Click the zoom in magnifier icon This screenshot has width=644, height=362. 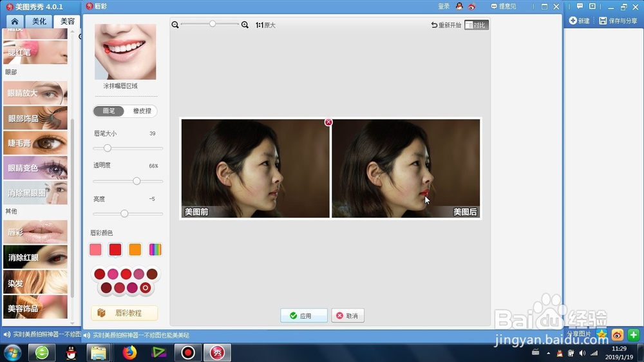[245, 24]
